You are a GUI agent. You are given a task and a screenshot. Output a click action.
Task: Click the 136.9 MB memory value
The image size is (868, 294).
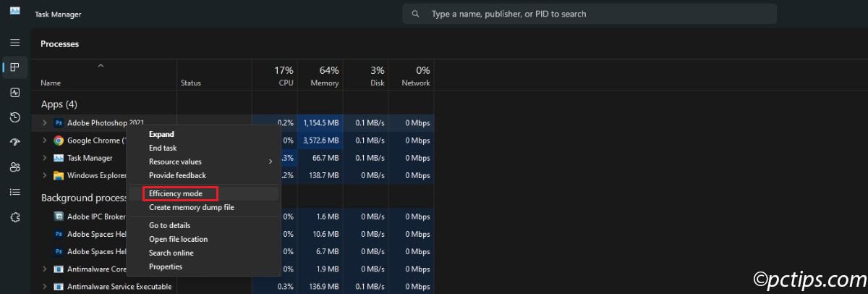(x=323, y=287)
